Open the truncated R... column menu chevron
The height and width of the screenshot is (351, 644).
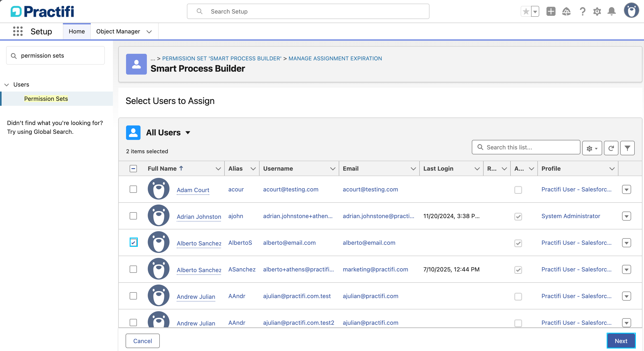click(x=504, y=169)
